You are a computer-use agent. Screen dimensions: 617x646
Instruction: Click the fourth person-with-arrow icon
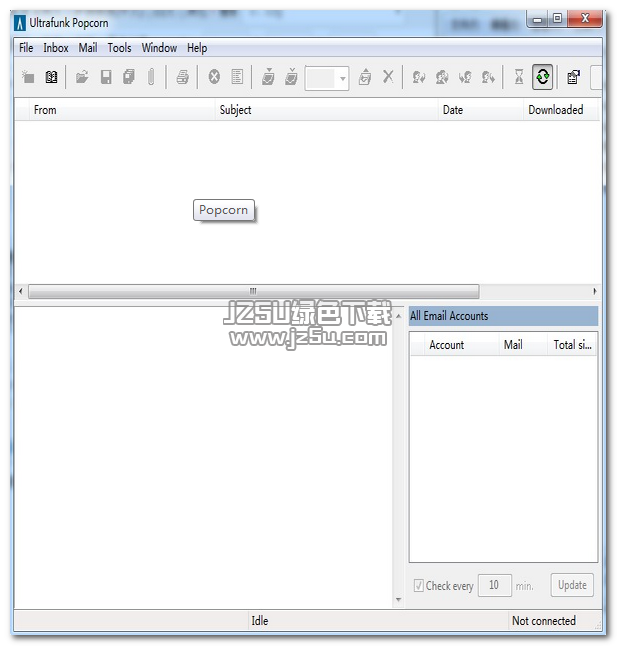point(488,77)
